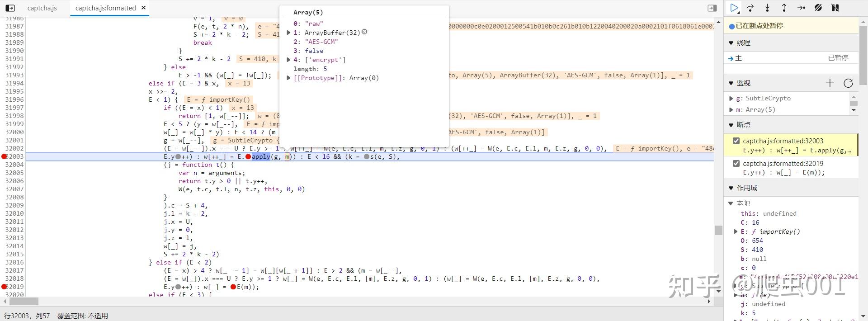Click scope variable O: 654
Image resolution: width=868 pixels, height=321 pixels.
(x=752, y=241)
